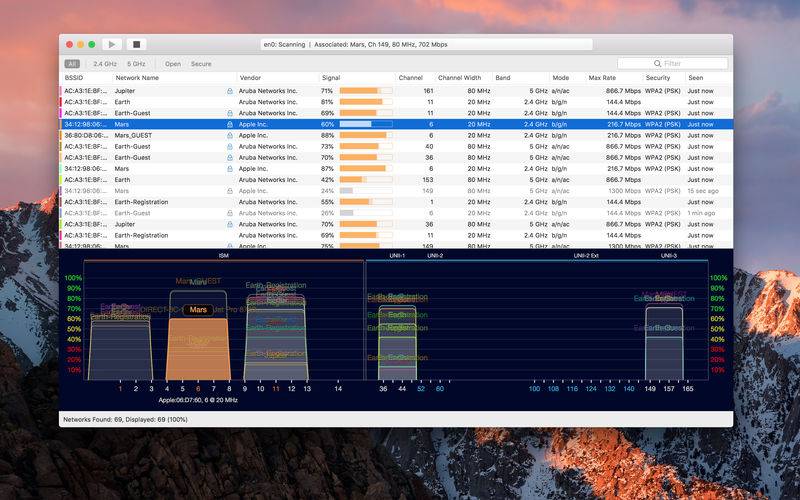Click signal bar of Mars_GUEST 88% row

366,136
